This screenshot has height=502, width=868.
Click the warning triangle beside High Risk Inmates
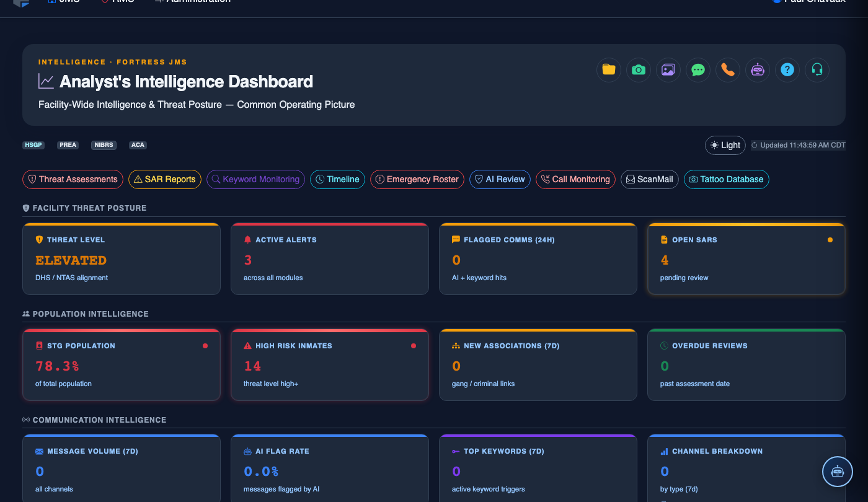coord(247,346)
